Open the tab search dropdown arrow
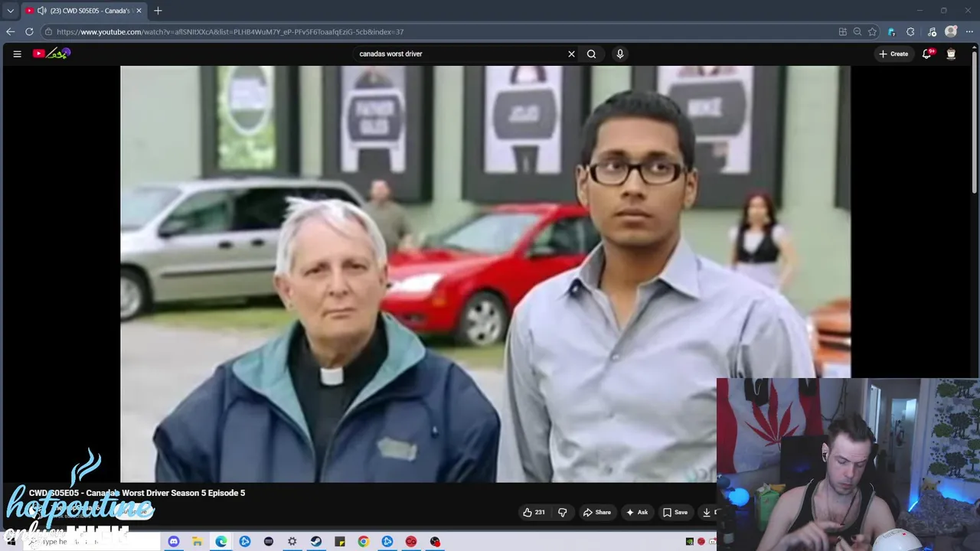Image resolution: width=980 pixels, height=551 pixels. [x=10, y=11]
